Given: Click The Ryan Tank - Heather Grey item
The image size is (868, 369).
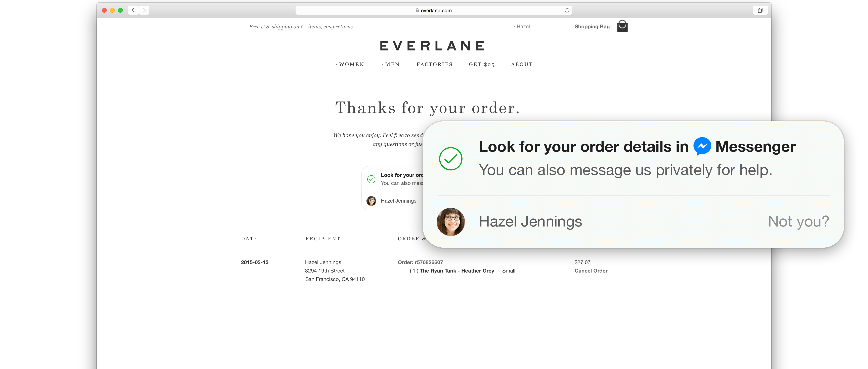Looking at the screenshot, I should click(x=457, y=271).
